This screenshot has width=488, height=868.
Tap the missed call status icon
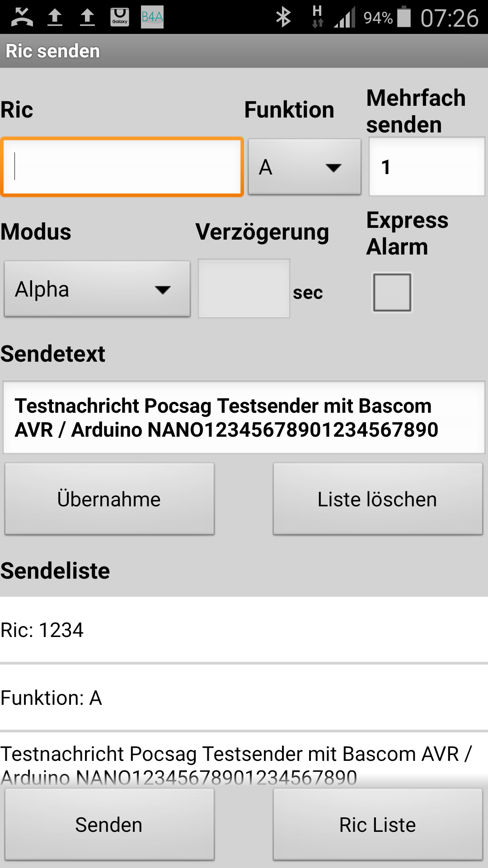[22, 17]
